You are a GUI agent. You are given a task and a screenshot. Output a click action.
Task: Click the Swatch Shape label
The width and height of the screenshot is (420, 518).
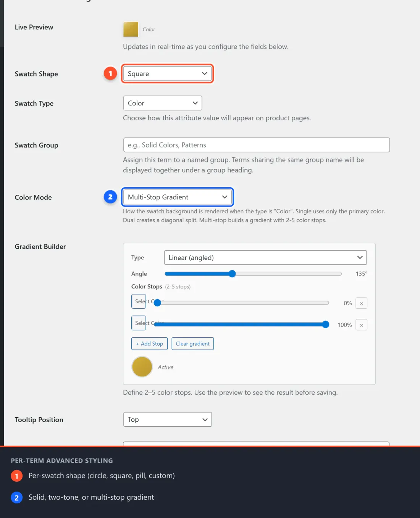(x=36, y=74)
